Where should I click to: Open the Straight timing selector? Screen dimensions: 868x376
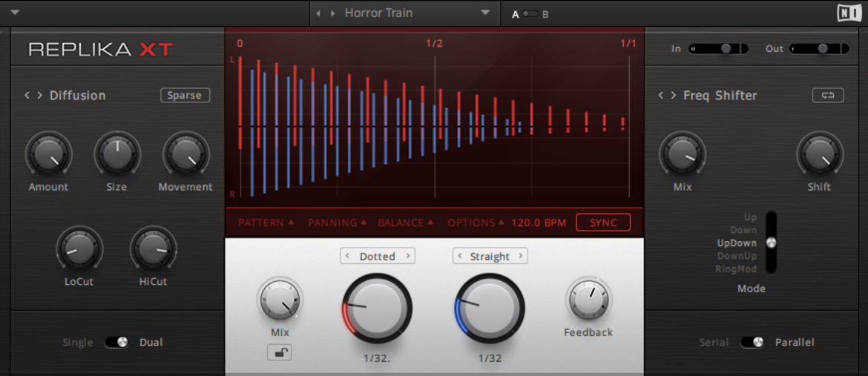[x=490, y=256]
